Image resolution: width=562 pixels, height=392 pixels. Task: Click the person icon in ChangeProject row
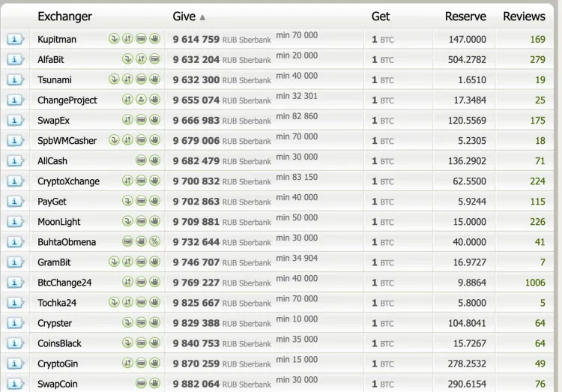(141, 100)
